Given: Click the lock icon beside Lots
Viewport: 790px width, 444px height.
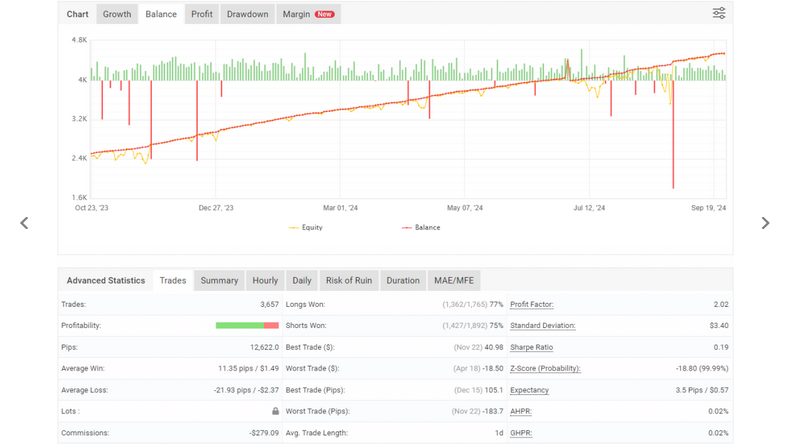Looking at the screenshot, I should (275, 411).
